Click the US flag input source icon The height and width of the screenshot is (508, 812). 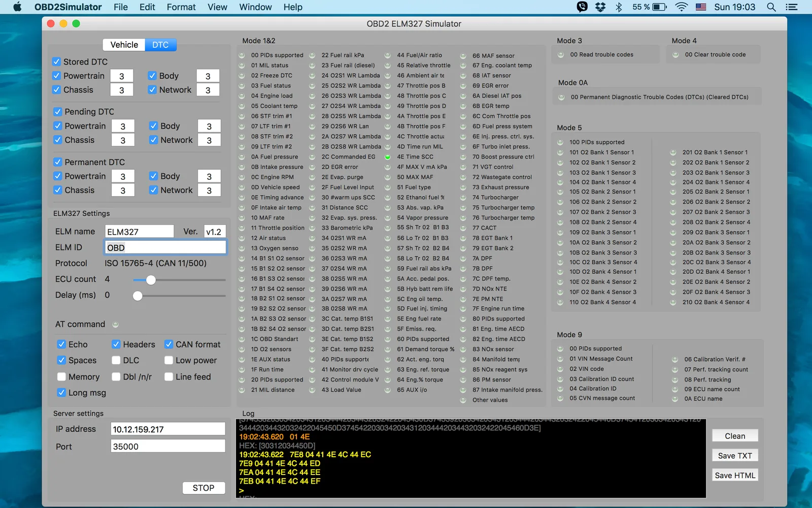[x=701, y=7]
